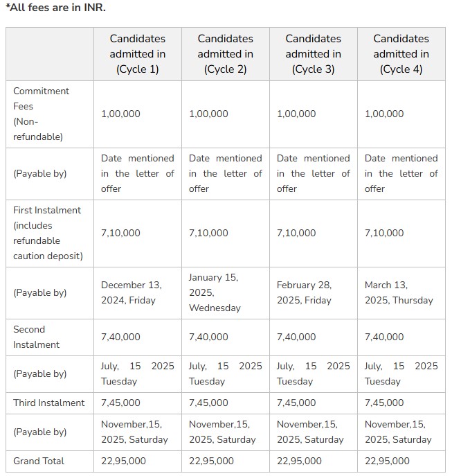Select Cycle 3 third instalment 7,45,000

pos(296,403)
